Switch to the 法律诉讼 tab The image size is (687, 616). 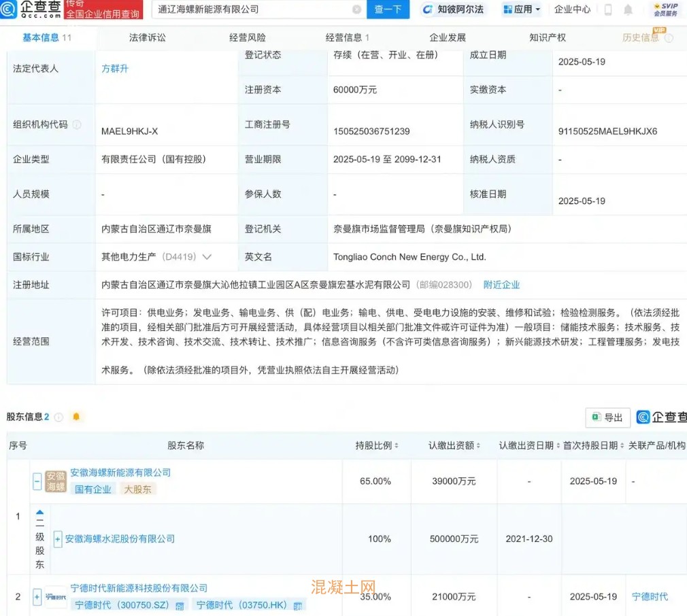147,37
